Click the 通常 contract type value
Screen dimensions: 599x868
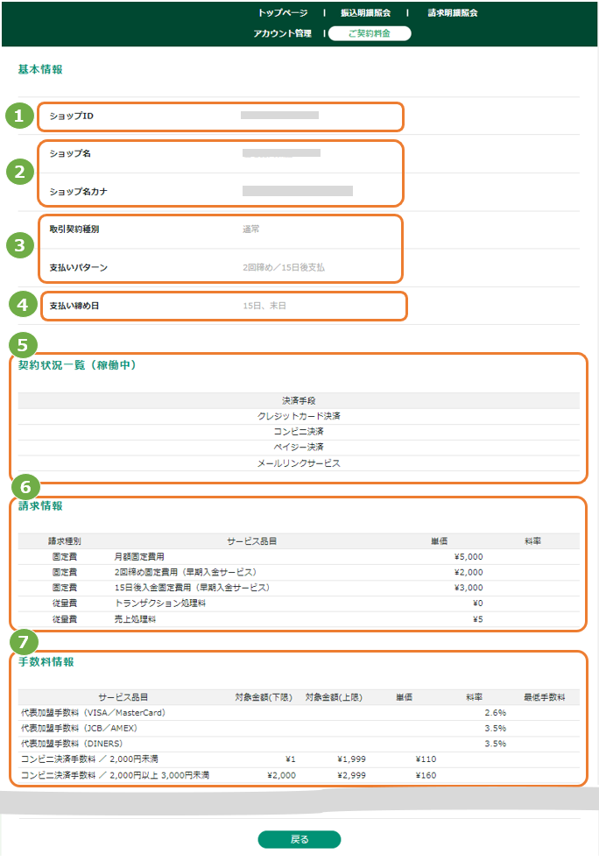250,229
